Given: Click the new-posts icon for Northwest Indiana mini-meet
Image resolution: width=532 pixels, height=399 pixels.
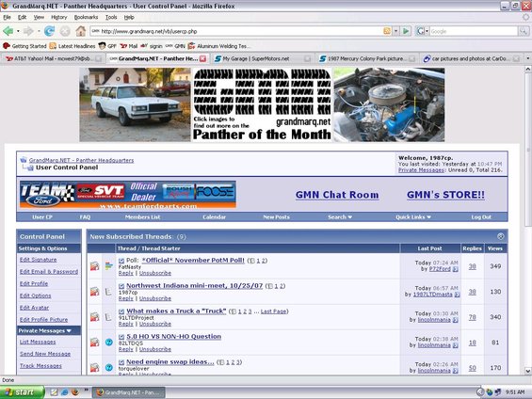Looking at the screenshot, I should [x=95, y=292].
